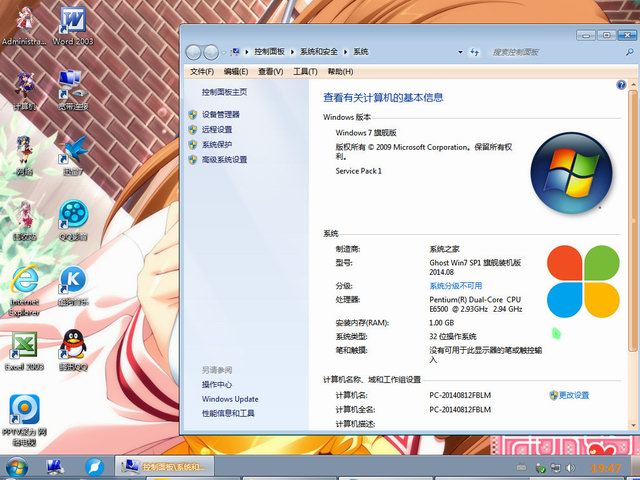
Task: Open the blue Help question mark icon
Action: [x=621, y=85]
